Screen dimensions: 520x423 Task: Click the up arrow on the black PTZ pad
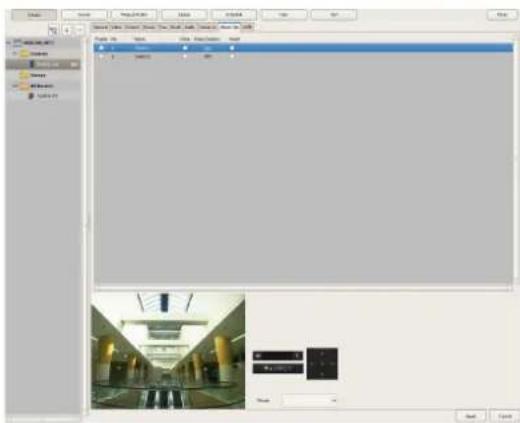(x=322, y=354)
